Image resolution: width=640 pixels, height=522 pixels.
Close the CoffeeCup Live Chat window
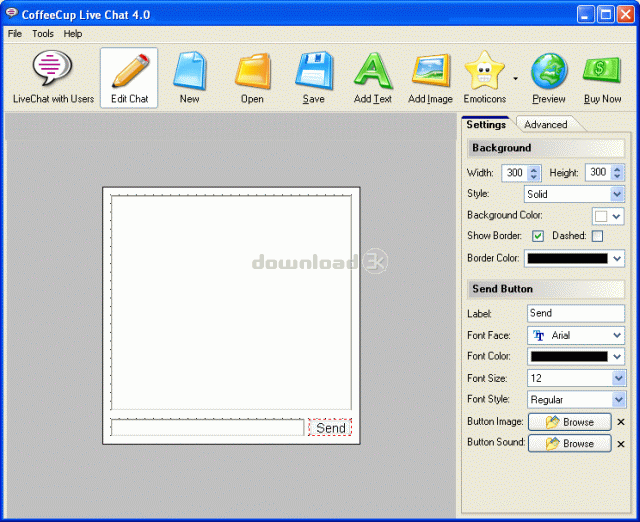tap(625, 15)
